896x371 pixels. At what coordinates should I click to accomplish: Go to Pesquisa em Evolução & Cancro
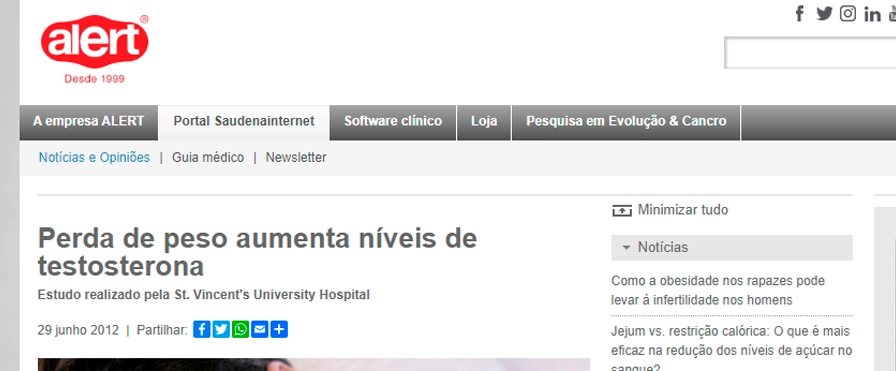626,122
